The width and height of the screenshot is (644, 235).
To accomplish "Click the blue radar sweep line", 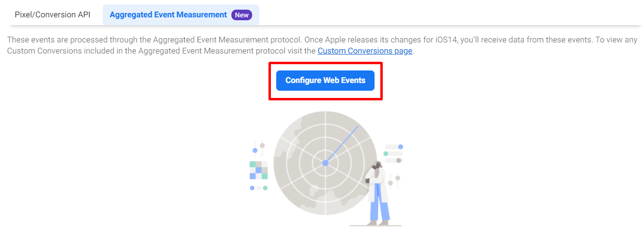I will pos(342,144).
